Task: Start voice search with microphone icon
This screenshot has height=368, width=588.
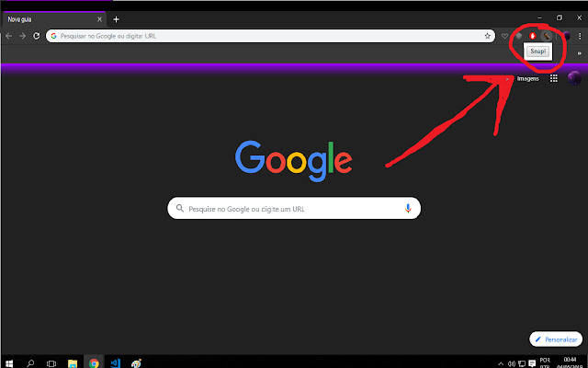Action: (408, 209)
